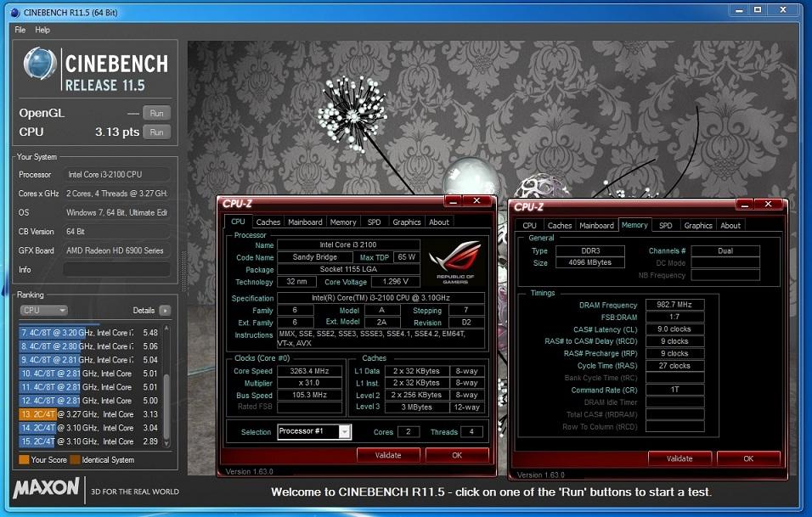Click ranking list scroll up arrow

coord(166,328)
